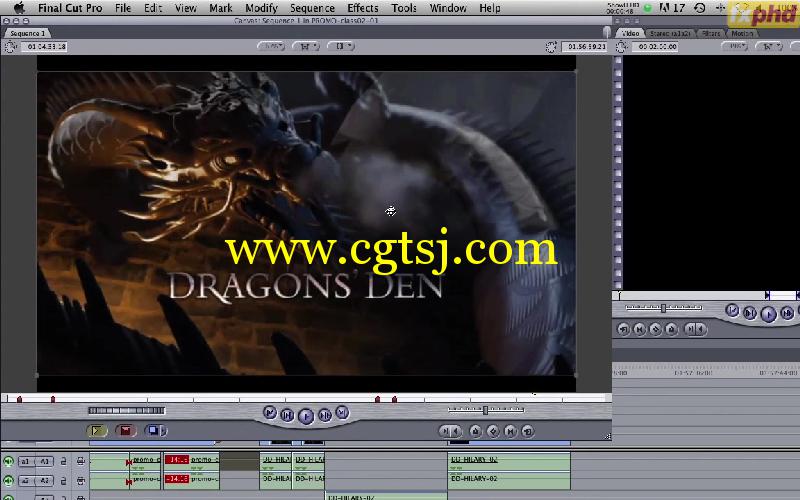Click the a1 source patch control
800x500 pixels.
click(x=25, y=461)
